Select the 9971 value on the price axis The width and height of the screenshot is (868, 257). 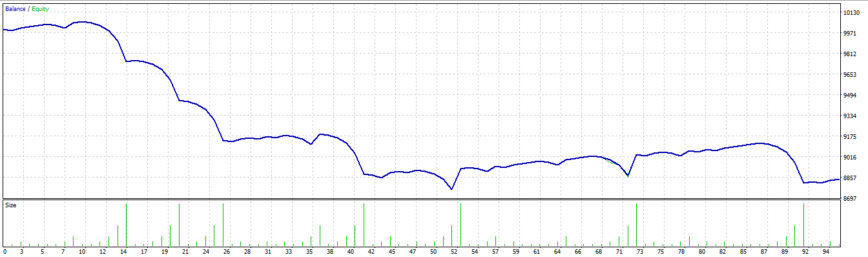tap(849, 33)
